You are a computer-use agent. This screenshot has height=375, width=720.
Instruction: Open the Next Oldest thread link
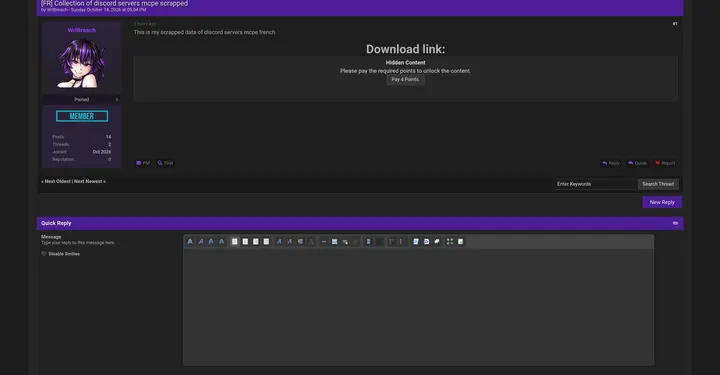point(57,181)
